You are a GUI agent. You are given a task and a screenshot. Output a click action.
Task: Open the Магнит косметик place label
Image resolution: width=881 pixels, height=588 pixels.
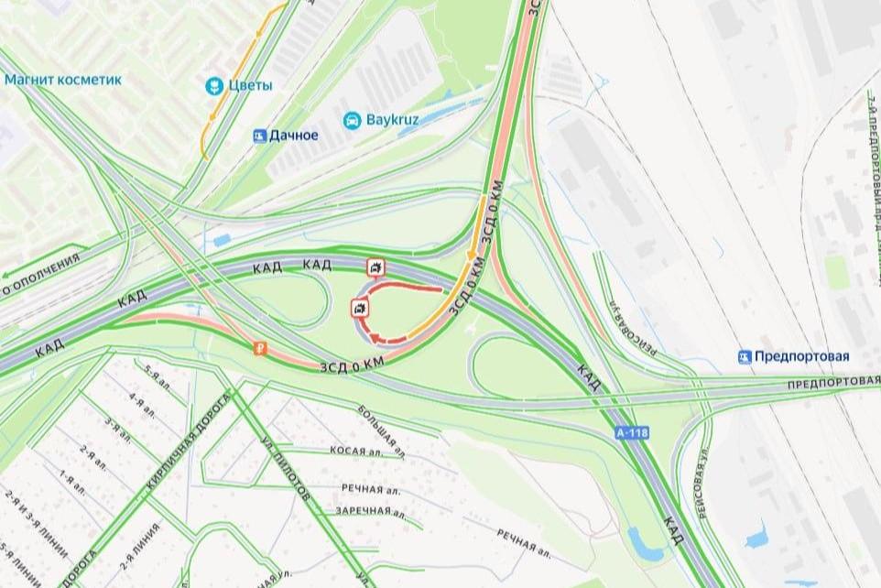63,80
